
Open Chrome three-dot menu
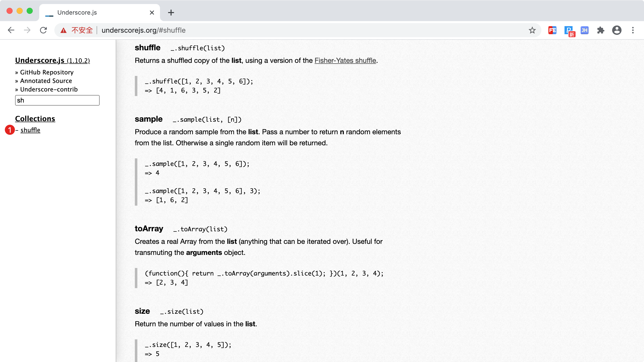point(633,30)
